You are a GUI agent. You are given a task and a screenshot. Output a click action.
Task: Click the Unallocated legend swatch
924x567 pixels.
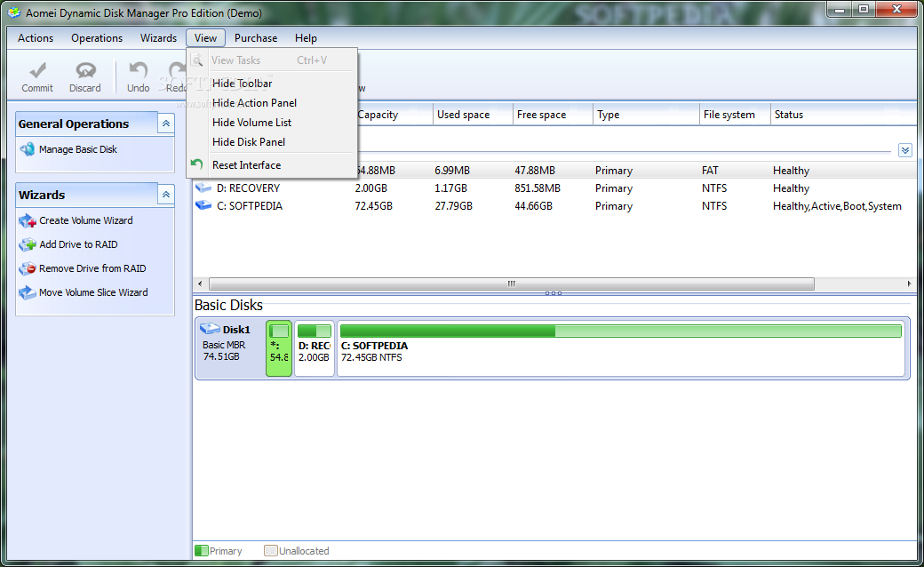point(271,550)
